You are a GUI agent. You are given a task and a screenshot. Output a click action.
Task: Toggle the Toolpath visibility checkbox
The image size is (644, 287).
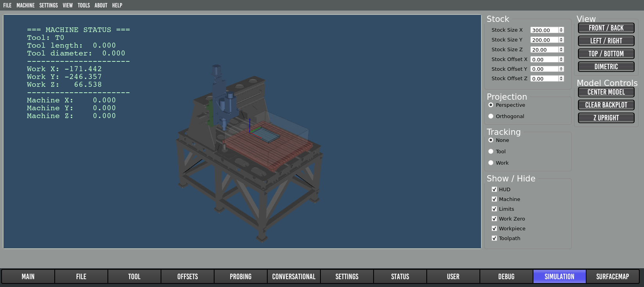(x=494, y=239)
